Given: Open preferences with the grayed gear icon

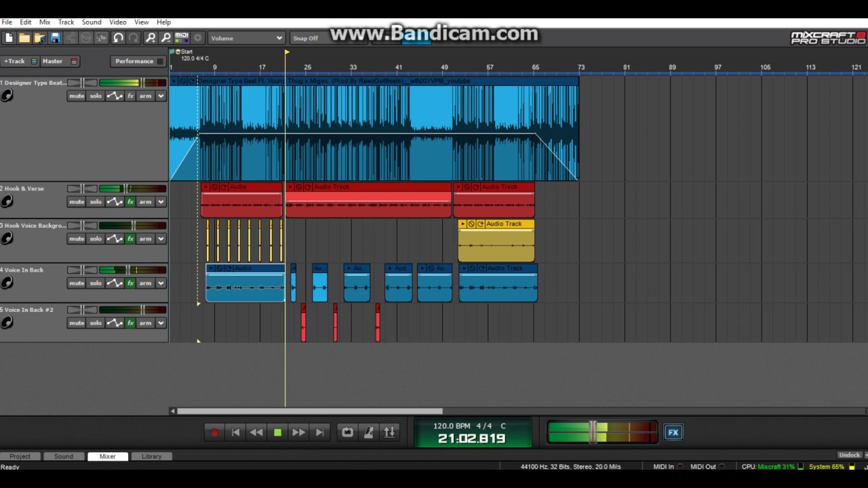Looking at the screenshot, I should pyautogui.click(x=198, y=38).
